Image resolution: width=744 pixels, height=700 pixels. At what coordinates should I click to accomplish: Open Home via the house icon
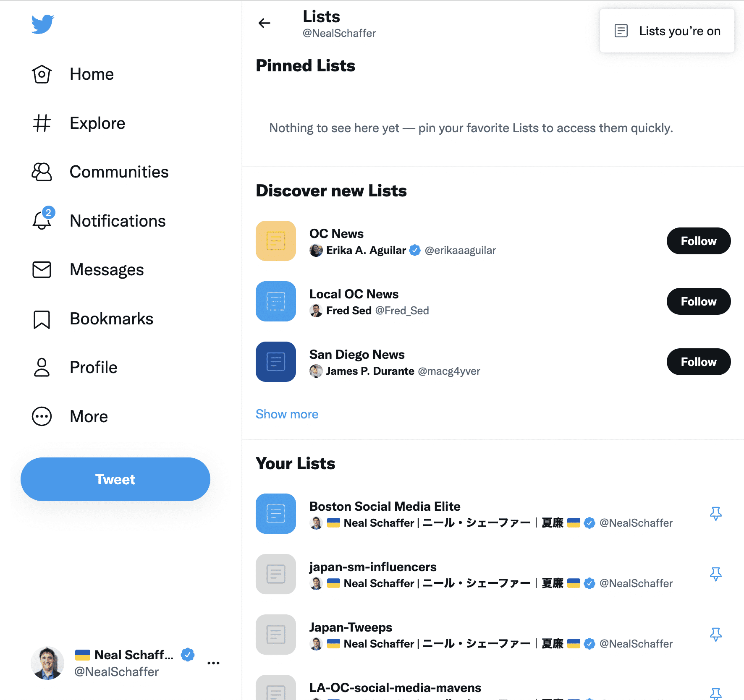(42, 74)
